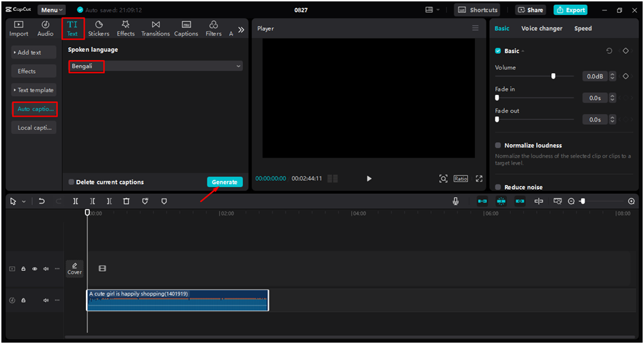
Task: Toggle clip linkage
Action: [x=520, y=201]
